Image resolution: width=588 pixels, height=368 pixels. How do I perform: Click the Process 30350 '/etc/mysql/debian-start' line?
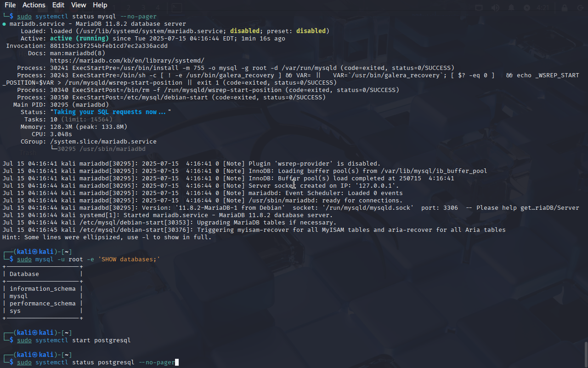coord(171,98)
